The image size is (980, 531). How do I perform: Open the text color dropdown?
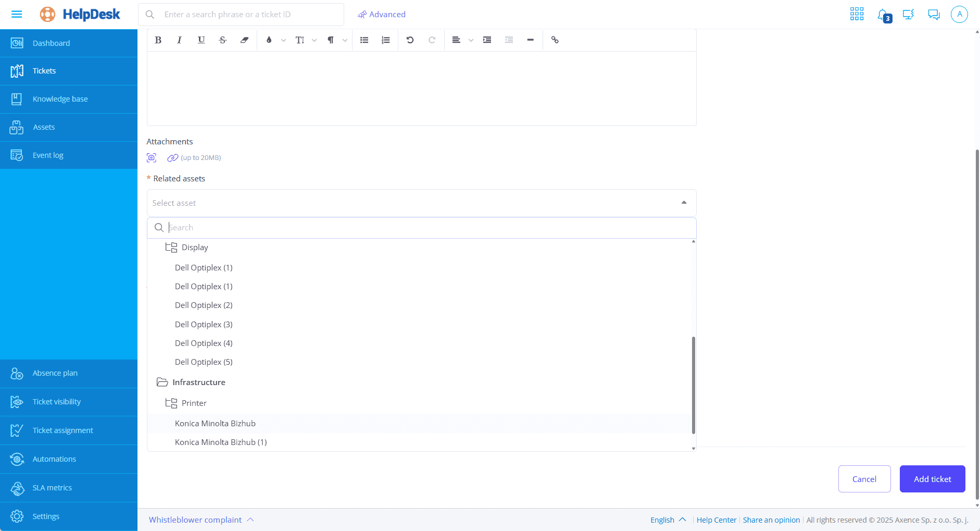283,40
